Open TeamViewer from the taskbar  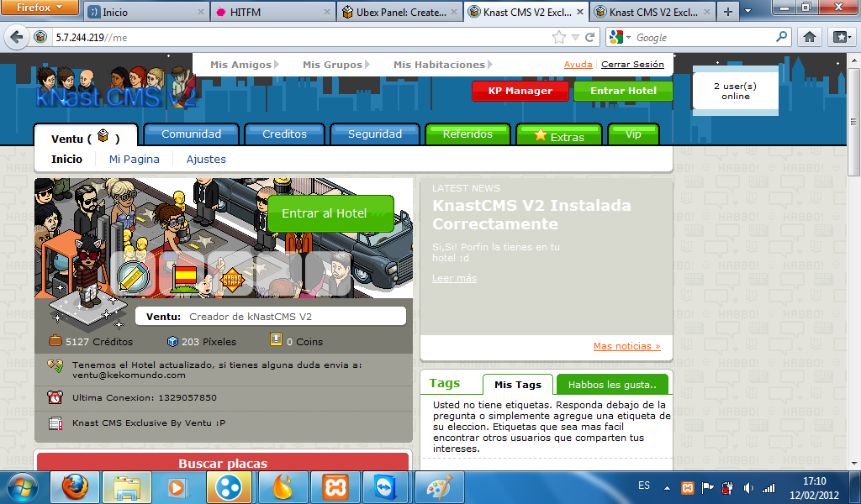[x=383, y=487]
